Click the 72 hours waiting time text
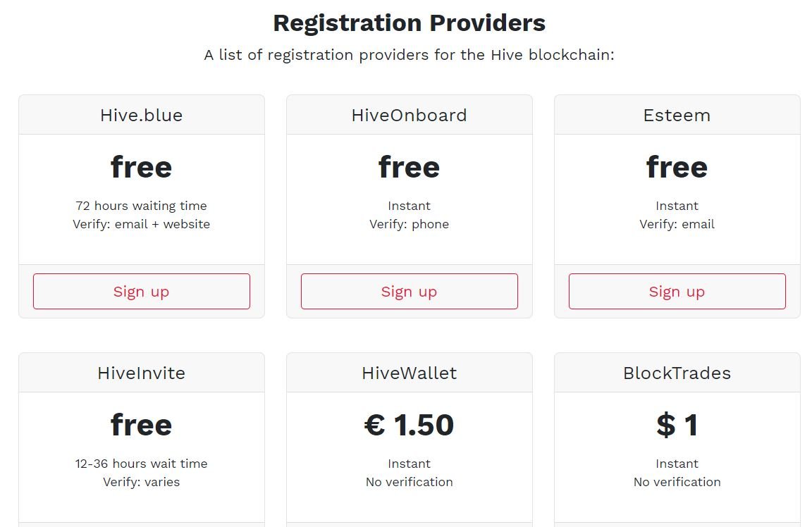 click(x=141, y=206)
